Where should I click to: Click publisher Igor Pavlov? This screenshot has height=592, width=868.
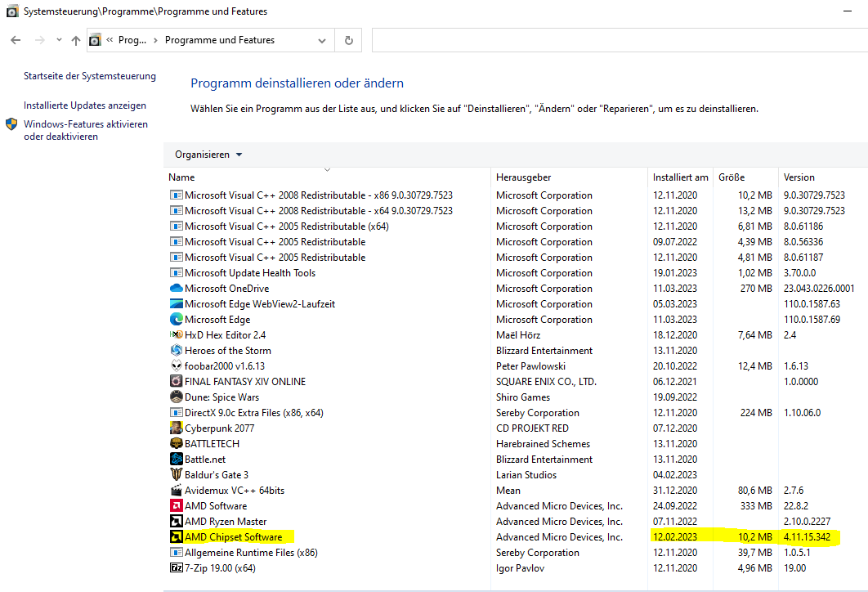[520, 567]
